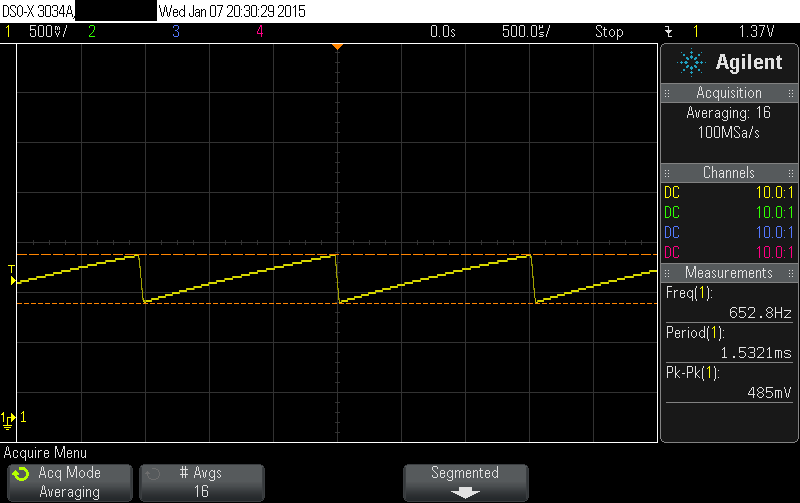The height and width of the screenshot is (503, 800).
Task: Select the trigger level T marker
Action: 12,274
